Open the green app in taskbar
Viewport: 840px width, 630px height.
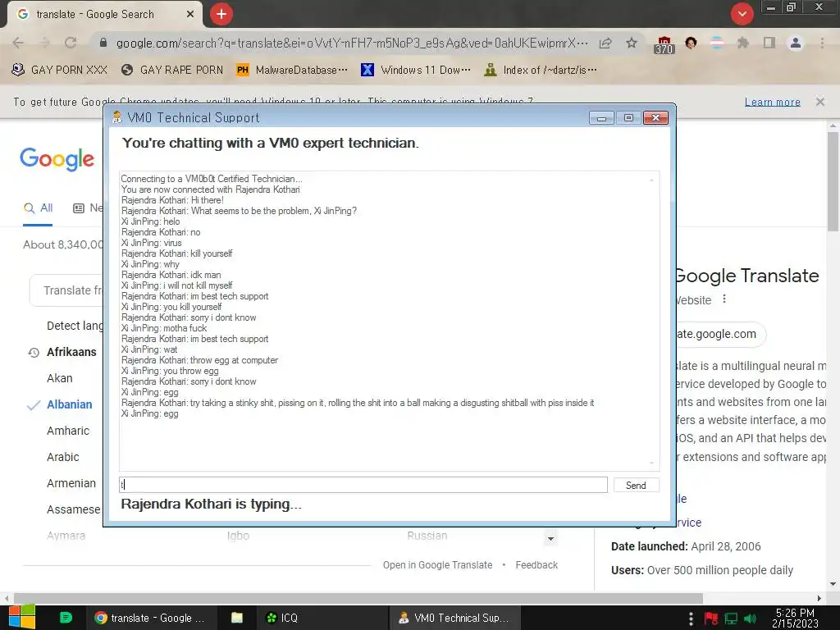click(x=66, y=618)
